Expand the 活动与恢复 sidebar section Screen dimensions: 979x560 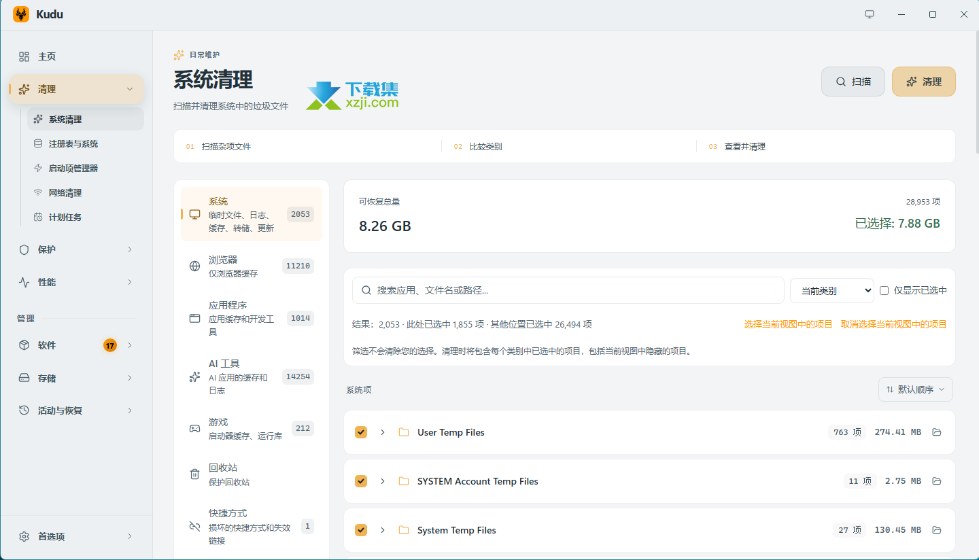coord(130,410)
